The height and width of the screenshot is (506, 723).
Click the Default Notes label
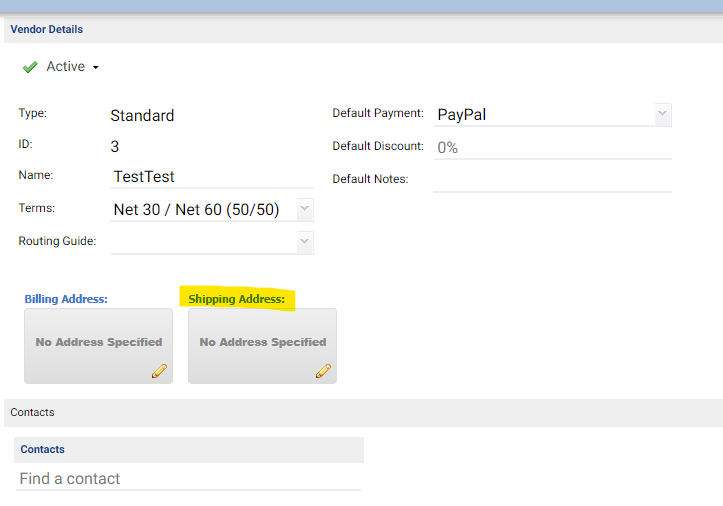coord(370,179)
